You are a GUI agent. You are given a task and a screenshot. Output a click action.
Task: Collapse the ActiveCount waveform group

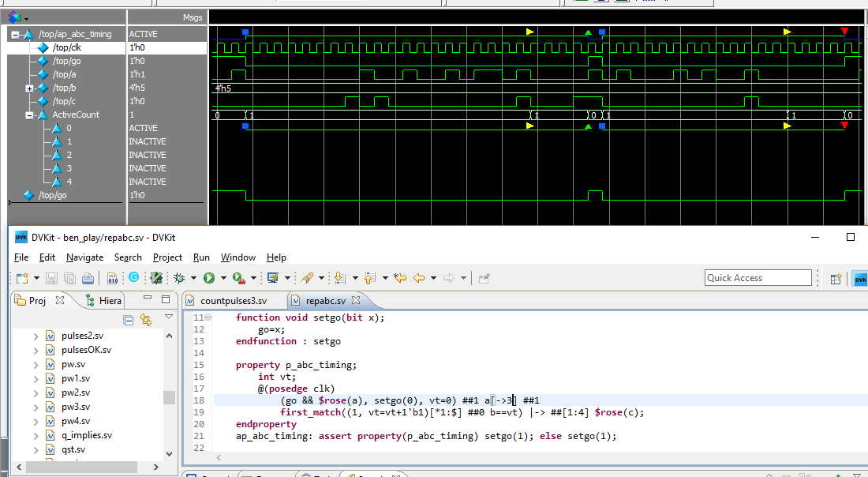pyautogui.click(x=29, y=115)
